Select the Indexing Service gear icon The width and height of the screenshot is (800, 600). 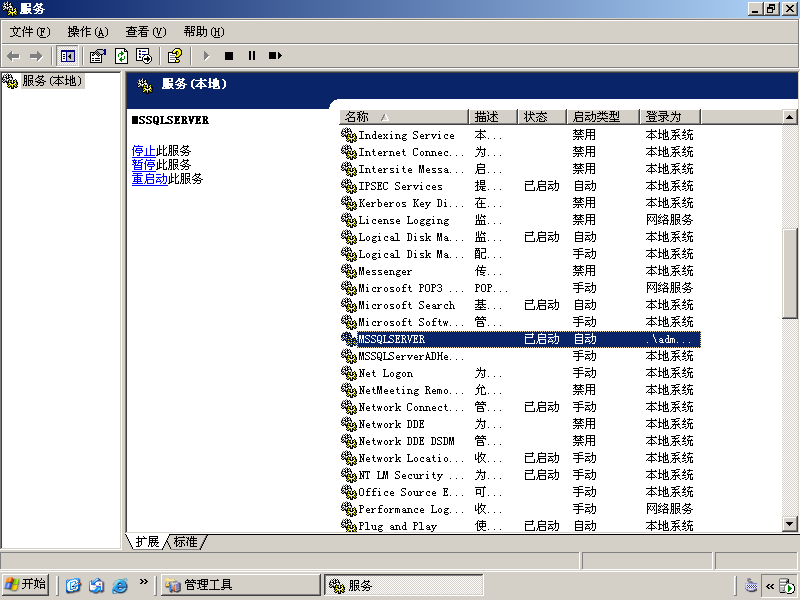tap(348, 136)
